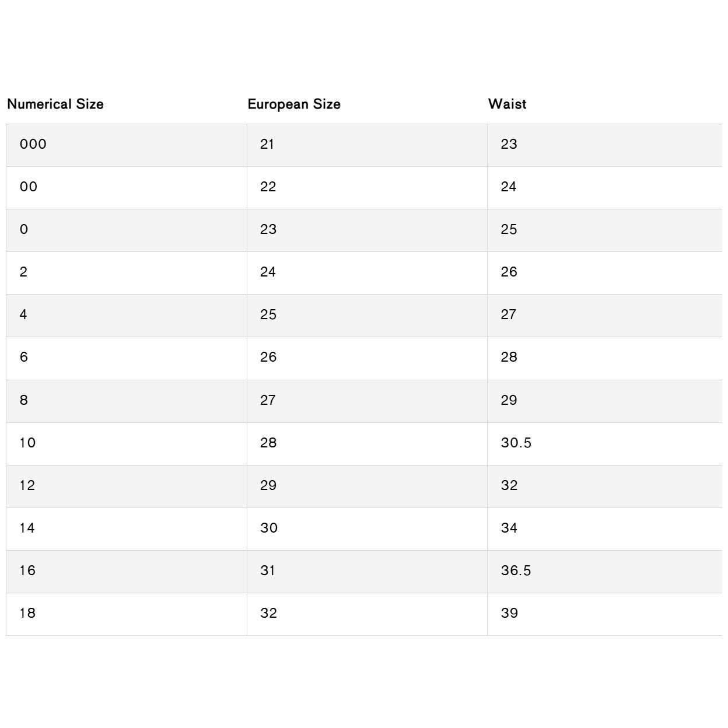This screenshot has height=728, width=728.
Task: Select the waist value 30.5
Action: (516, 443)
